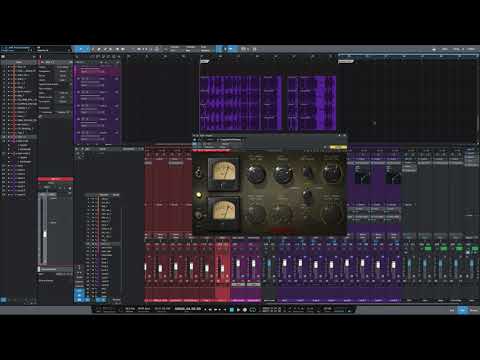Select the highlighted Arrow tool in top toolbar
Image resolution: width=480 pixels, height=360 pixels.
click(x=81, y=49)
